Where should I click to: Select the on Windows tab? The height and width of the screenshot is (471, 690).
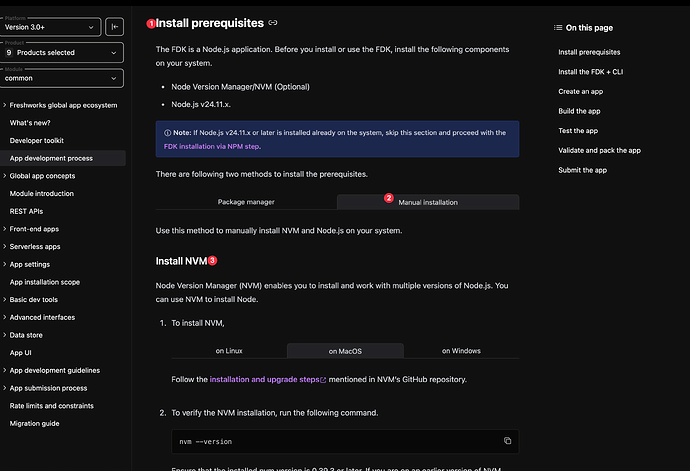(x=460, y=351)
